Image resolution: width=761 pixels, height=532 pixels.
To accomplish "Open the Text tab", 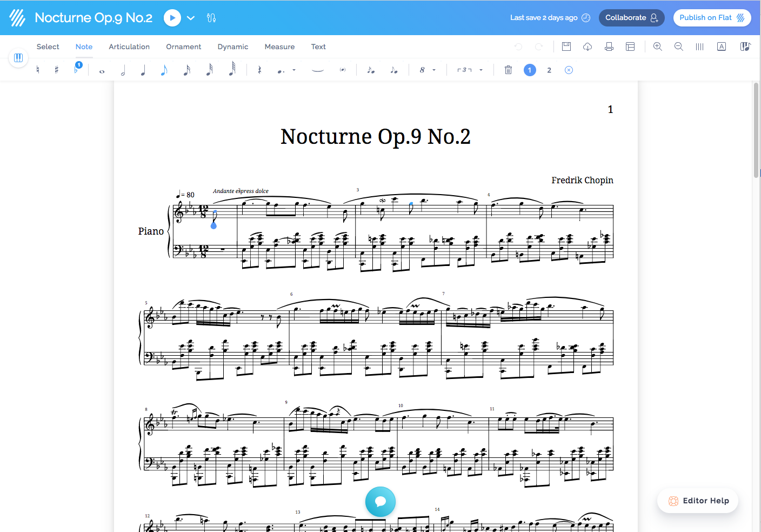I will coord(318,47).
